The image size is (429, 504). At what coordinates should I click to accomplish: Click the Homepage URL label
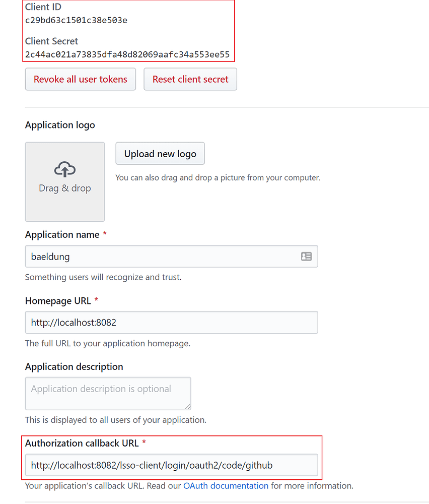[58, 301]
